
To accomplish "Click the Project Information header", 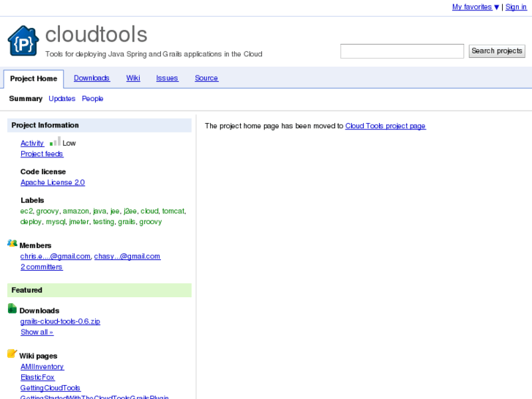I will (x=100, y=125).
